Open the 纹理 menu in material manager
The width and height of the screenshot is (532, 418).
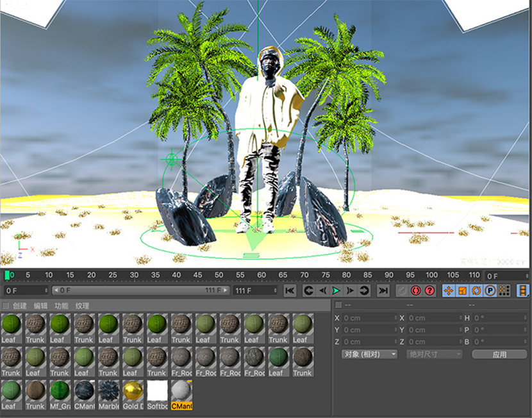click(82, 306)
